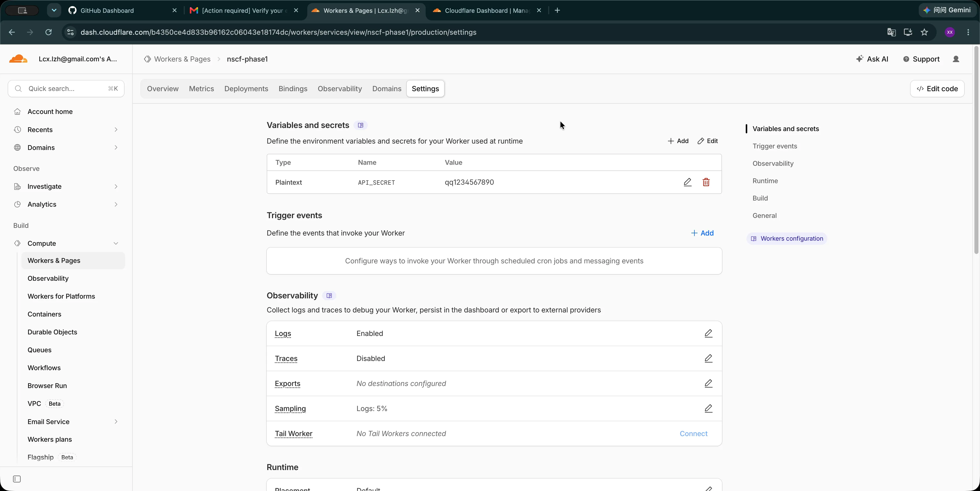Close the GitHub Dashboard tab

[x=175, y=10]
